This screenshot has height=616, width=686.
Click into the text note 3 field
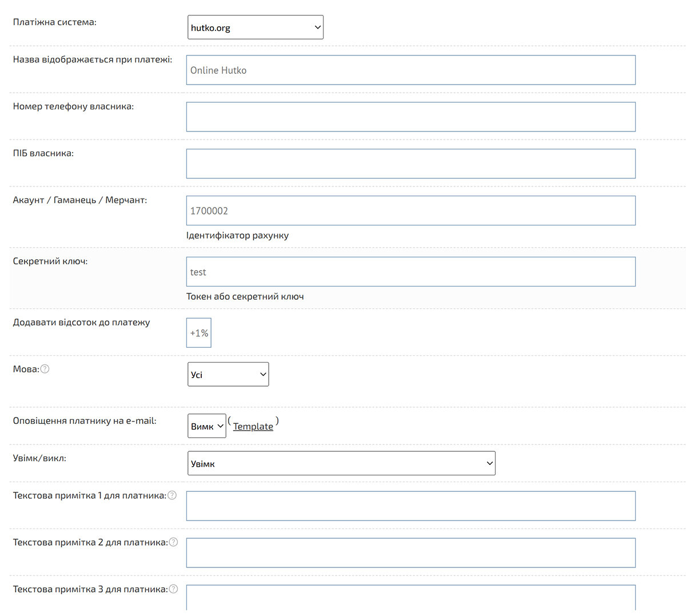[410, 598]
